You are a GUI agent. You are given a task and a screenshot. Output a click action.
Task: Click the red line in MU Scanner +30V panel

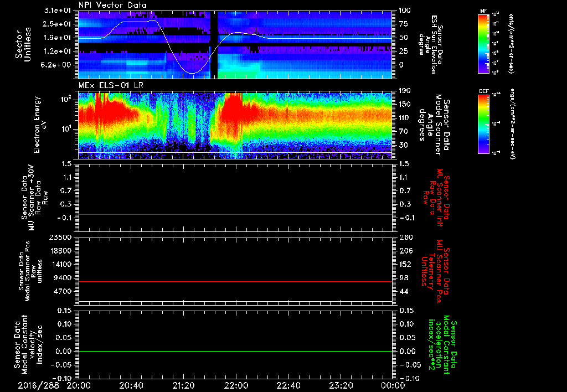click(x=235, y=214)
